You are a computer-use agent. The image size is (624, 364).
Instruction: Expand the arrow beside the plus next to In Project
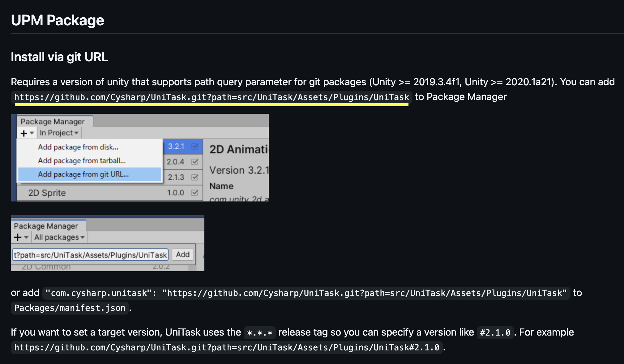(32, 133)
